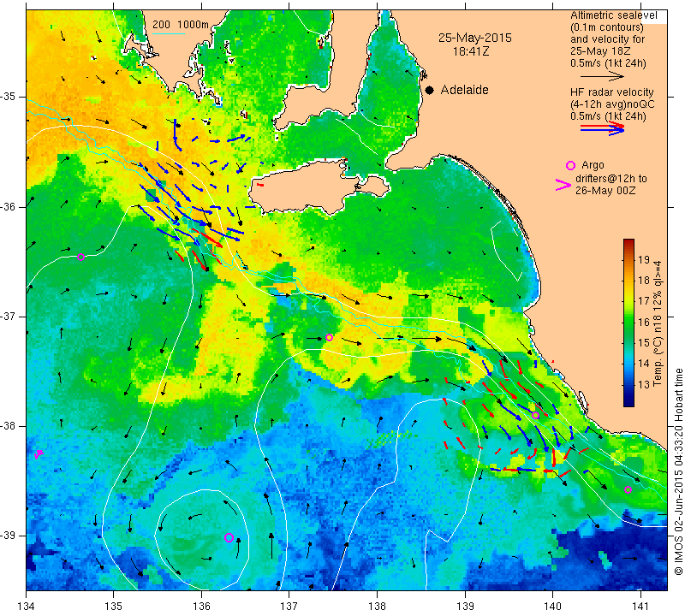Select the magenta drifter marker near 134.1E, 38.3S
685x616 pixels.
[39, 454]
